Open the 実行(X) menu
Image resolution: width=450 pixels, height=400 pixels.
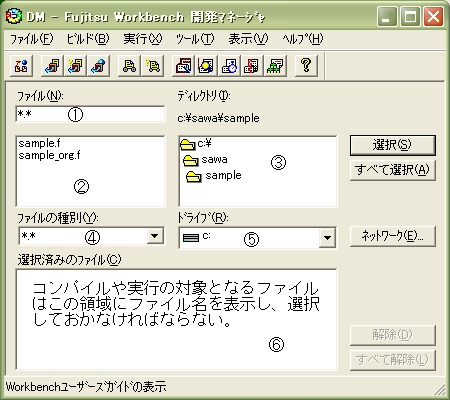[143, 39]
